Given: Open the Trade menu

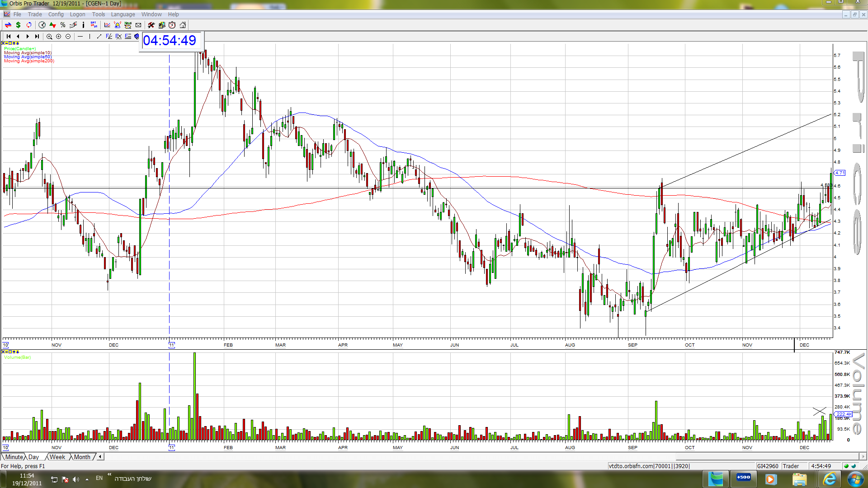Looking at the screenshot, I should pos(35,14).
